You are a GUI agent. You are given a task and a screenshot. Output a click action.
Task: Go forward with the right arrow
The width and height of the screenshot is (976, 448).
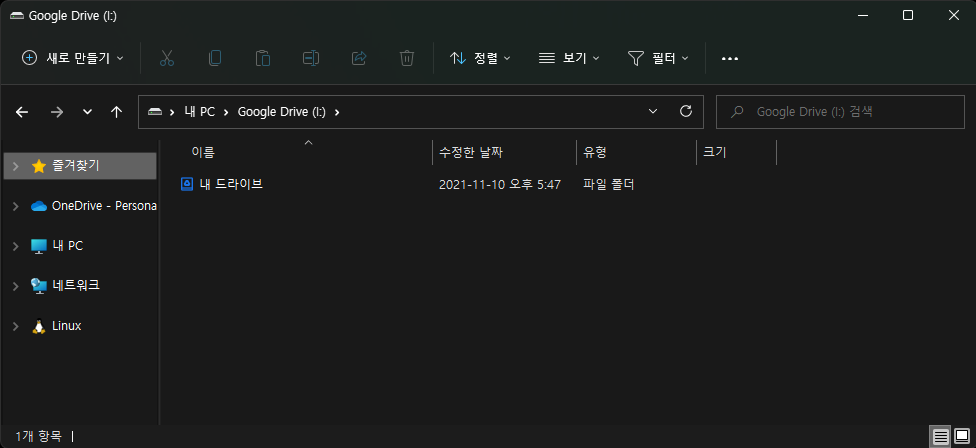[57, 112]
